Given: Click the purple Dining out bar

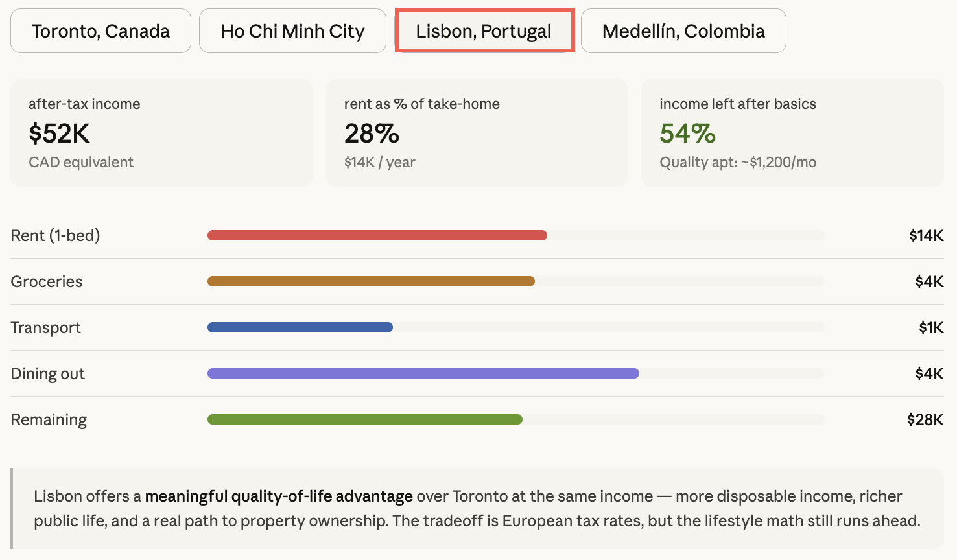Looking at the screenshot, I should click(x=423, y=373).
